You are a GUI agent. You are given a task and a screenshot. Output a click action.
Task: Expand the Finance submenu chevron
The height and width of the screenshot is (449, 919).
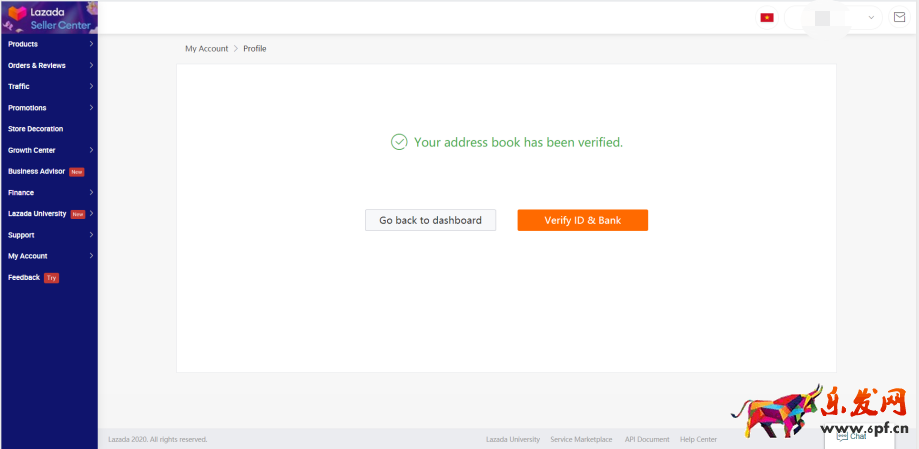point(91,192)
